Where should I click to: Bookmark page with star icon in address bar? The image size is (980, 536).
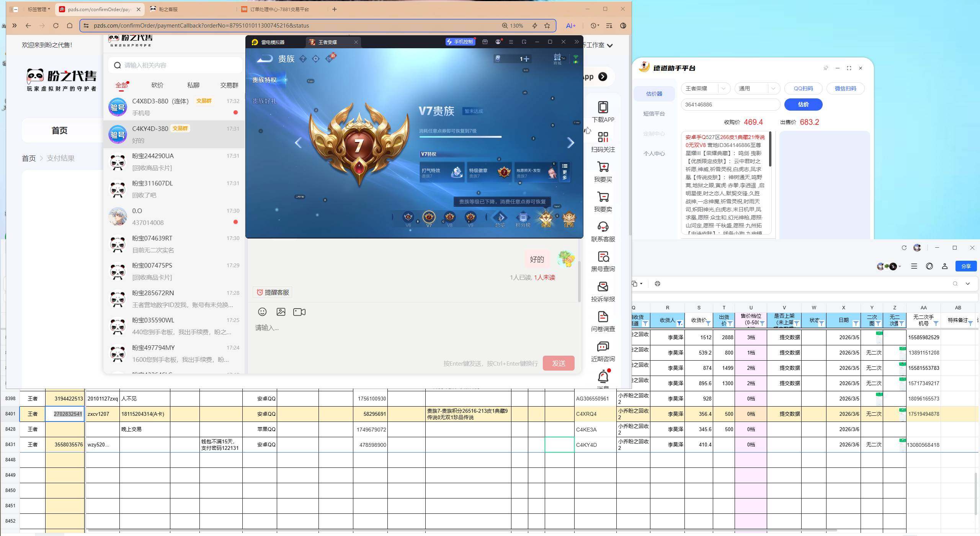[x=547, y=26]
